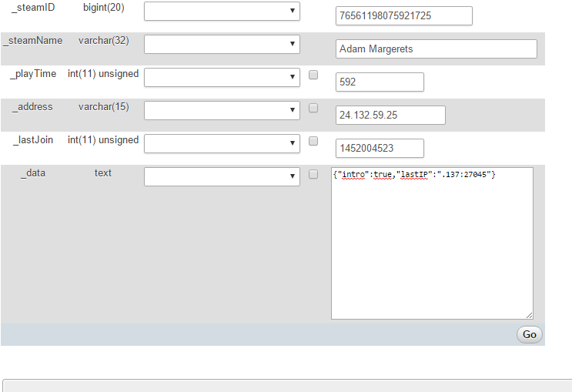Screen dimensions: 572x392
Task: Click the text type label for _data
Action: click(103, 173)
